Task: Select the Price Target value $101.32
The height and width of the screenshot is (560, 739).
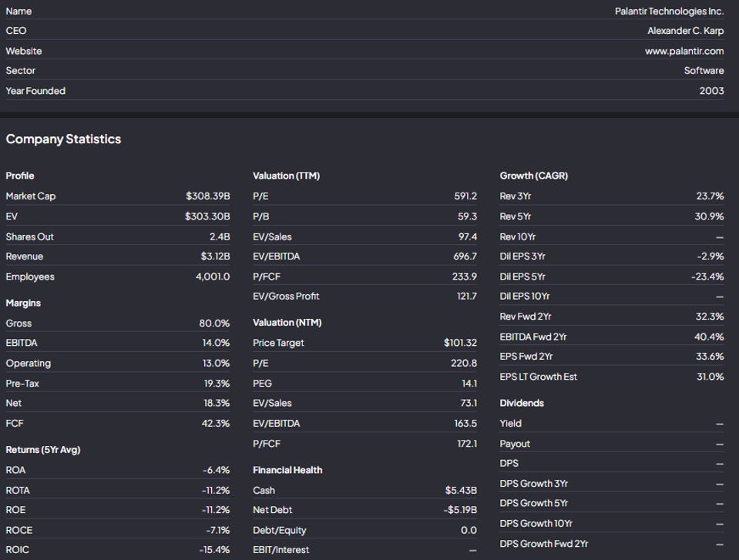Action: 460,343
